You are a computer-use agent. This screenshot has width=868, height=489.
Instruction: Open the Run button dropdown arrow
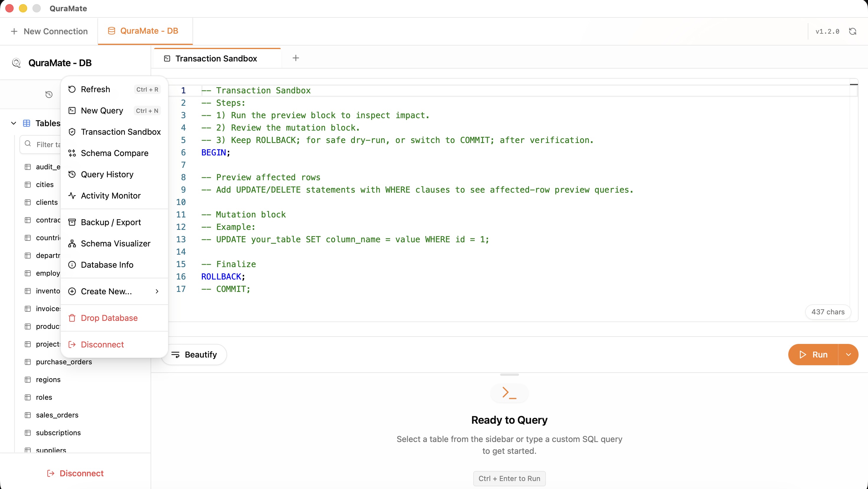point(849,355)
